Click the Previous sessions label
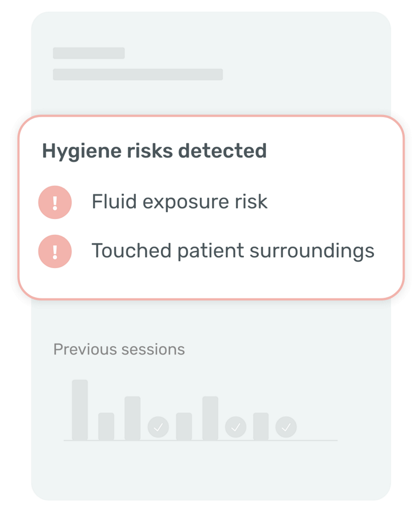This screenshot has width=420, height=515. click(119, 349)
